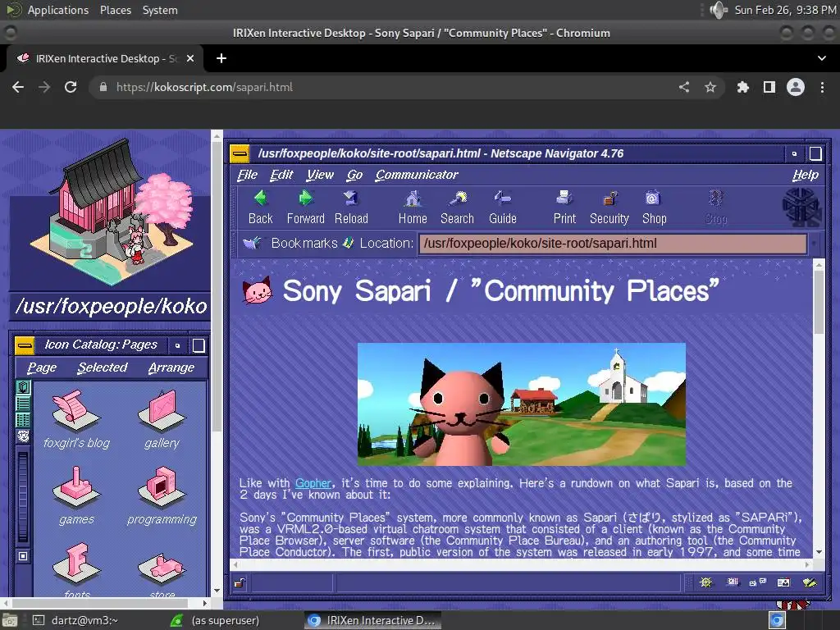Toggle Chromium side panel button

point(769,87)
